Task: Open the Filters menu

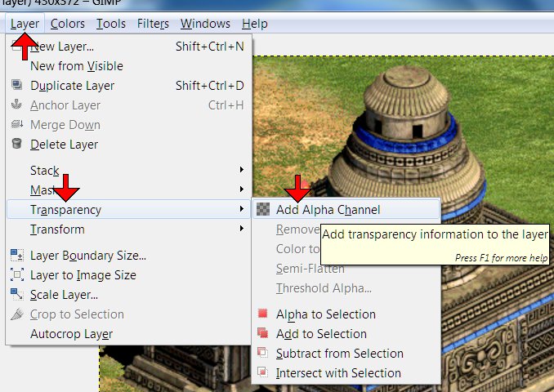Action: pyautogui.click(x=153, y=24)
